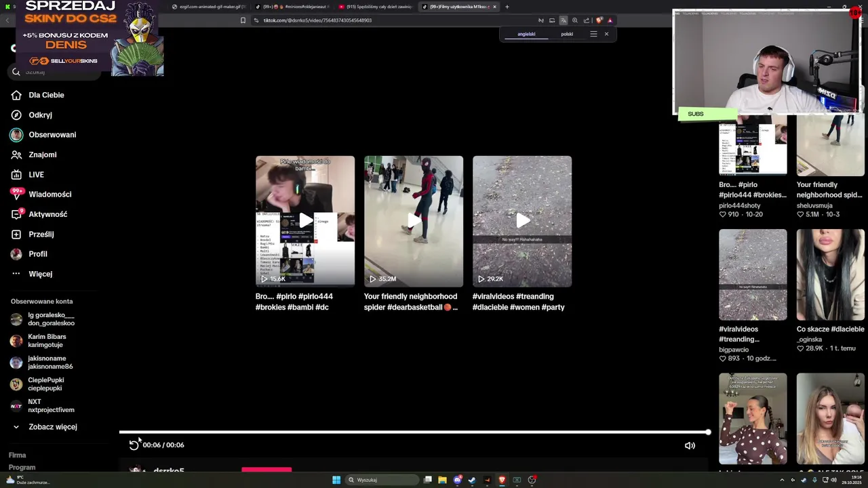This screenshot has width=868, height=488.
Task: Expand Zobacz więcej followed accounts
Action: (x=45, y=427)
